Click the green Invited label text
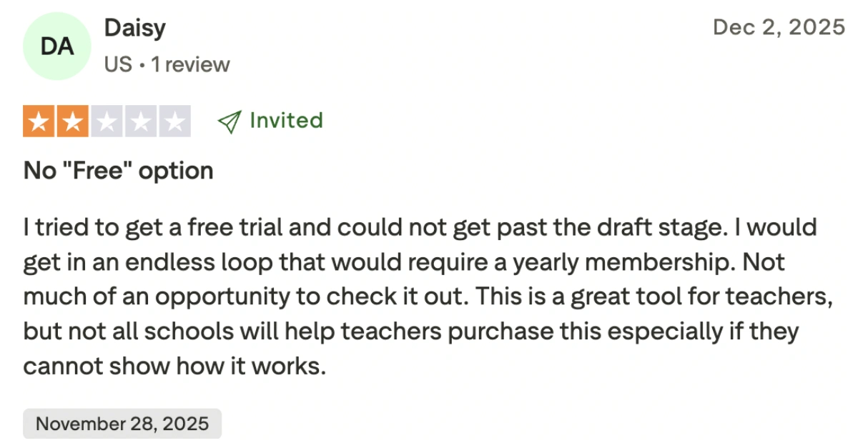This screenshot has width=868, height=443. coord(286,120)
